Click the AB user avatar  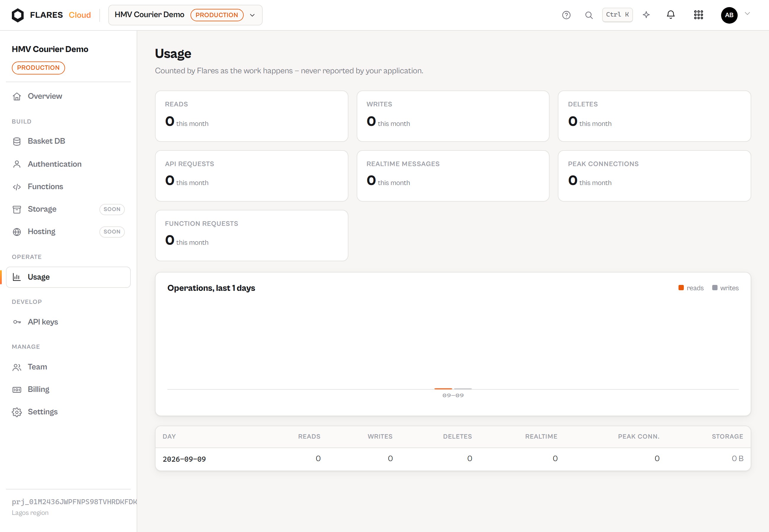[729, 15]
